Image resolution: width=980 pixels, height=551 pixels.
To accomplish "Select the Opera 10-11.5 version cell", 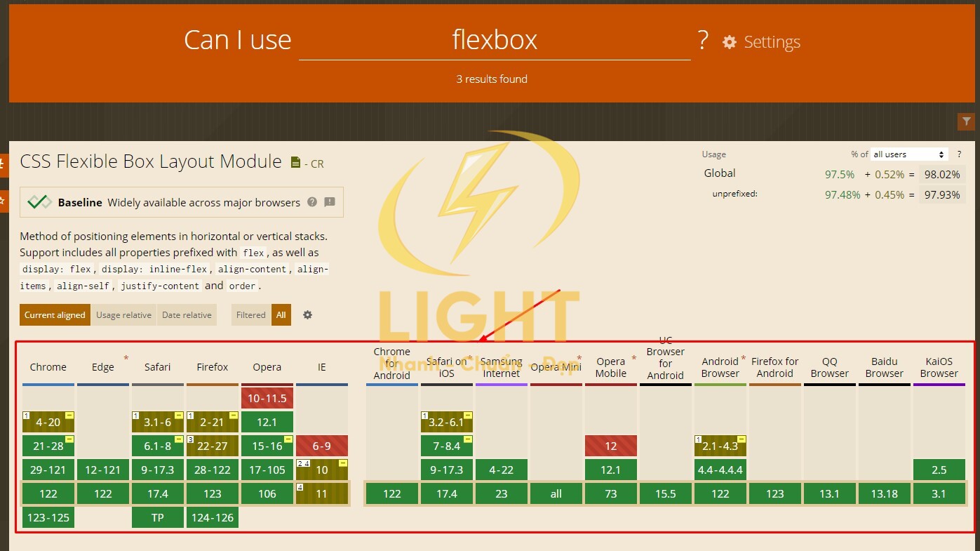I will [x=267, y=398].
